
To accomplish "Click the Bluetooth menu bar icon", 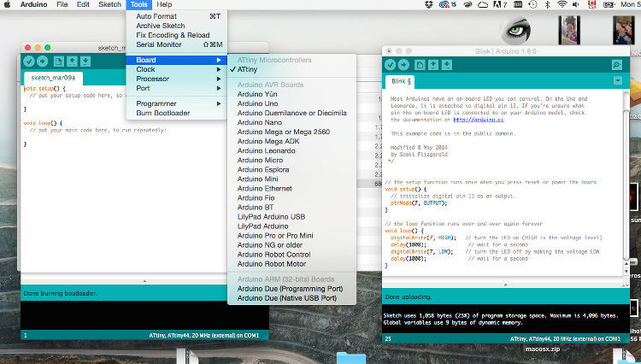I will 547,4.
